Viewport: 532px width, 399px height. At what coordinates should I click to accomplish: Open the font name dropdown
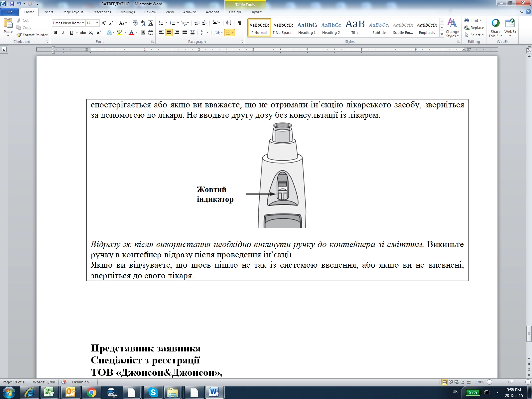point(83,23)
